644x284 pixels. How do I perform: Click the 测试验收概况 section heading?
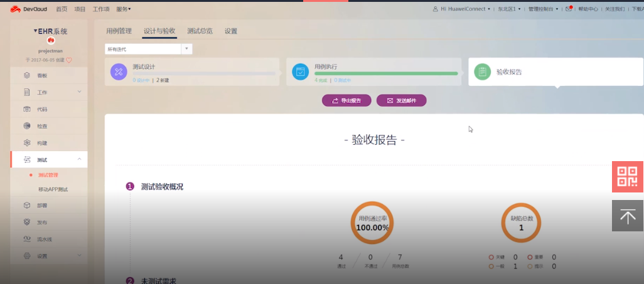pyautogui.click(x=162, y=187)
